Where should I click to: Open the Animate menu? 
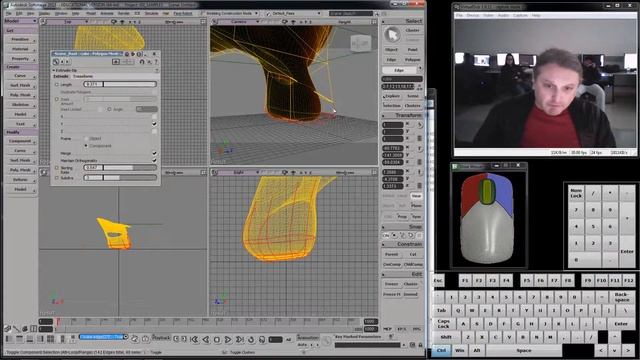click(x=107, y=13)
